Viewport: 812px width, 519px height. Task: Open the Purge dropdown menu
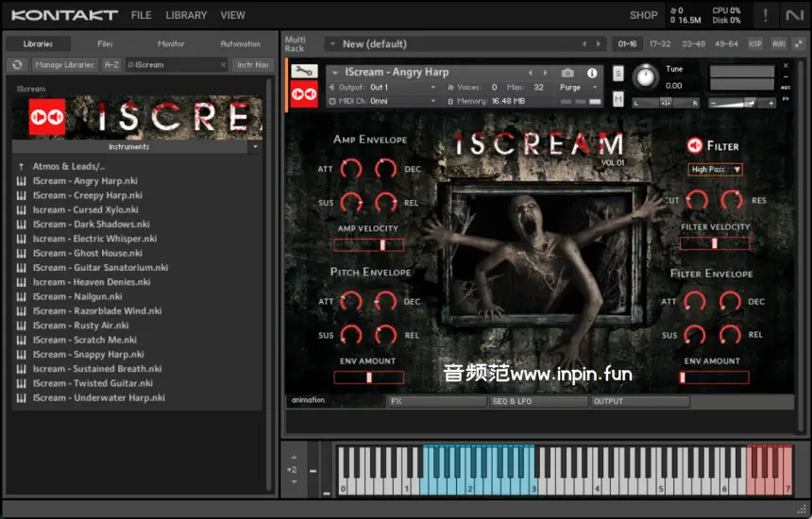click(x=578, y=87)
